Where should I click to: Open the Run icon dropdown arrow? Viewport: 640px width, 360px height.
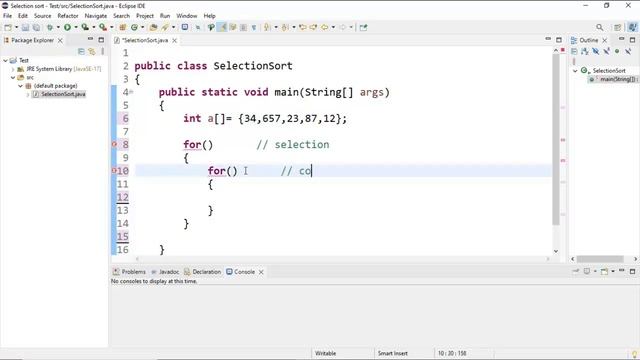tap(76, 27)
